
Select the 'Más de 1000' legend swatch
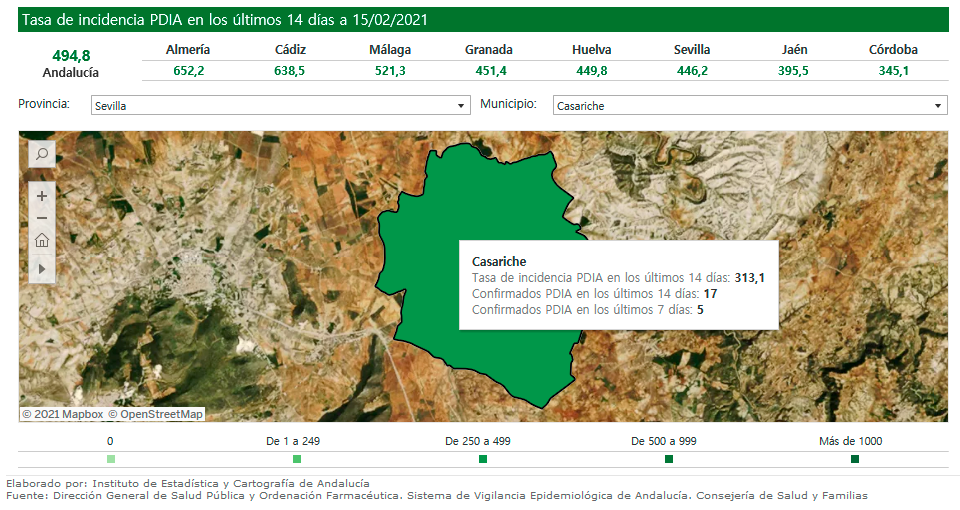click(x=855, y=459)
